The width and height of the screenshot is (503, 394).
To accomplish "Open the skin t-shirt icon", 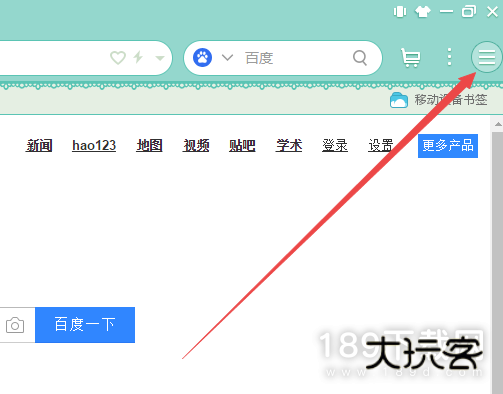I will tap(423, 12).
